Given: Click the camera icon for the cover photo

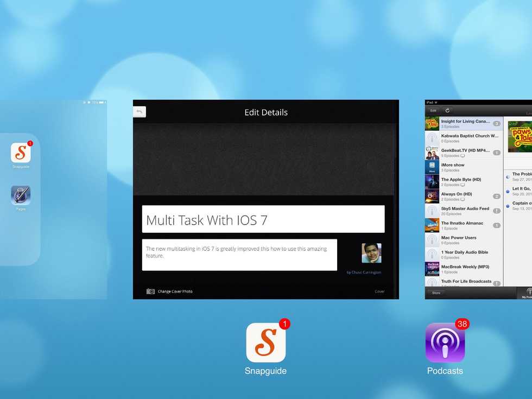Looking at the screenshot, I should pos(150,292).
